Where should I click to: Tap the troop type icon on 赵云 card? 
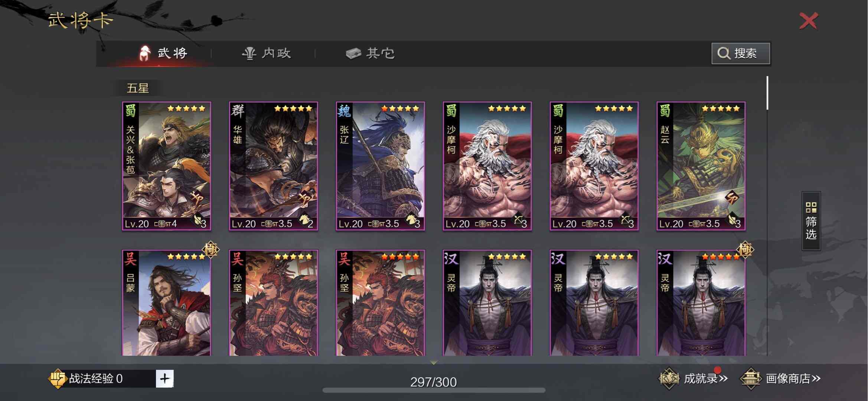click(x=731, y=220)
